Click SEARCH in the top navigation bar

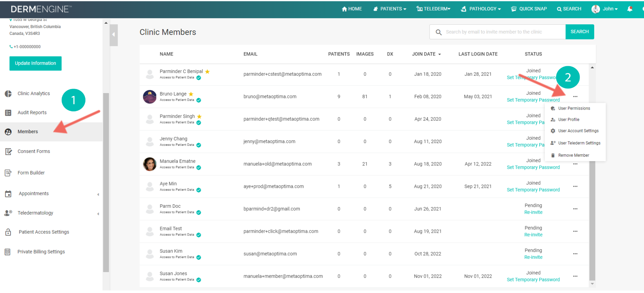tap(569, 9)
